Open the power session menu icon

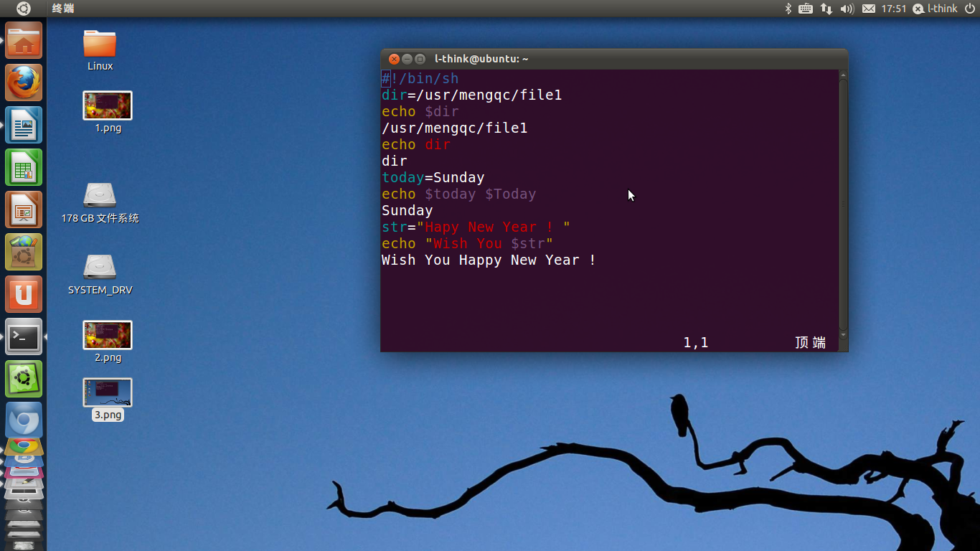click(970, 9)
